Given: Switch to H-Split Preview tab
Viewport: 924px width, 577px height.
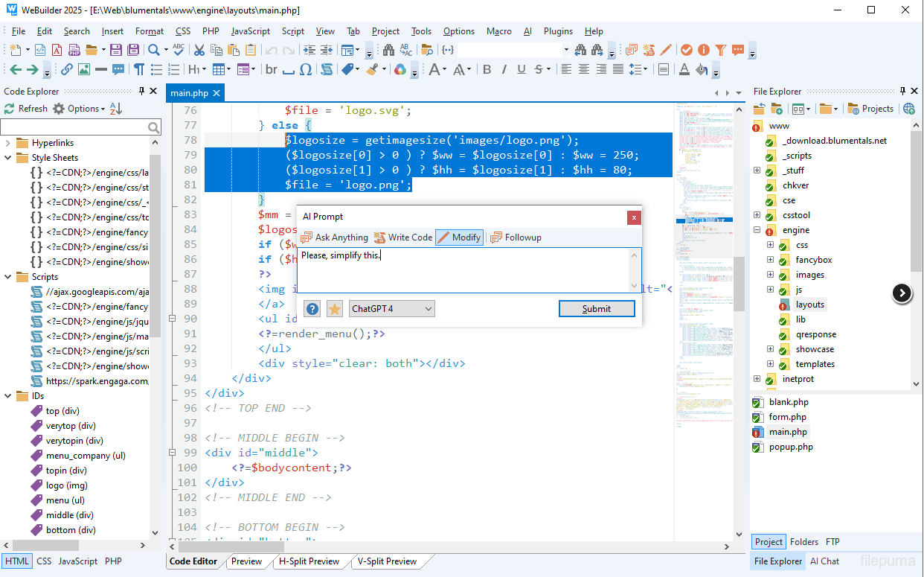Looking at the screenshot, I should (309, 561).
